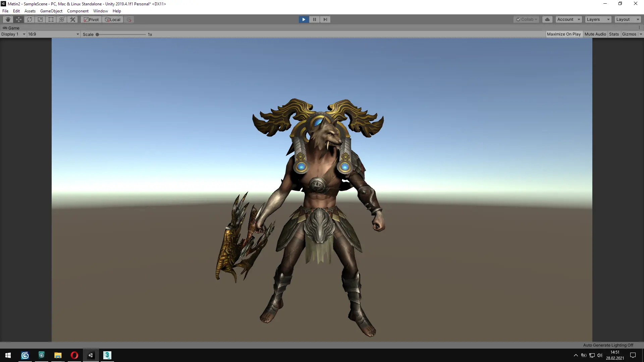Screen dimensions: 644x362
Task: Open the input language tray icon
Action: 584,355
